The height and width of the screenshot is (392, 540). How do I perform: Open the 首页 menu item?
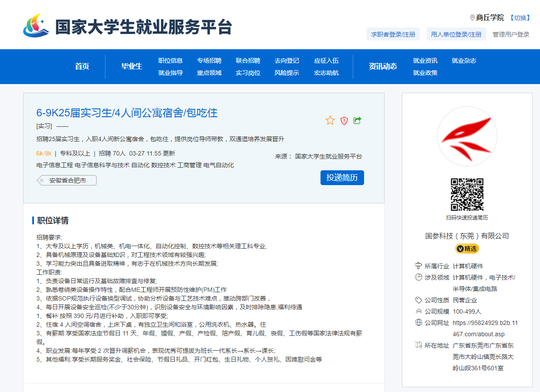pos(82,66)
